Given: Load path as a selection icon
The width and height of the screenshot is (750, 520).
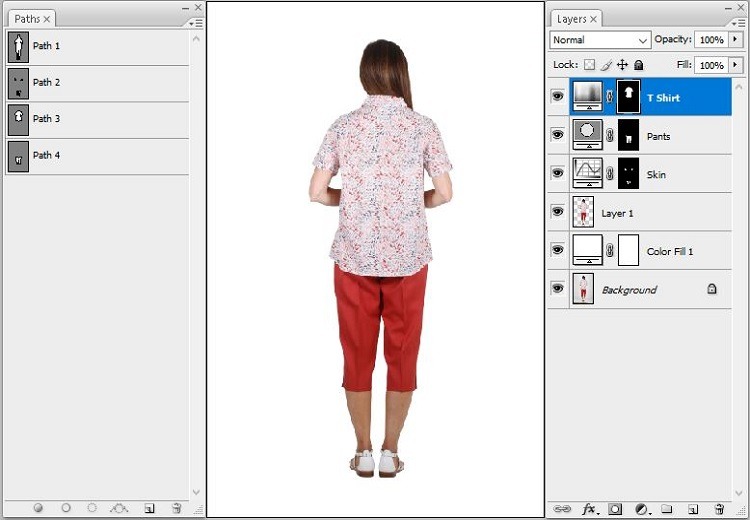Looking at the screenshot, I should point(92,508).
